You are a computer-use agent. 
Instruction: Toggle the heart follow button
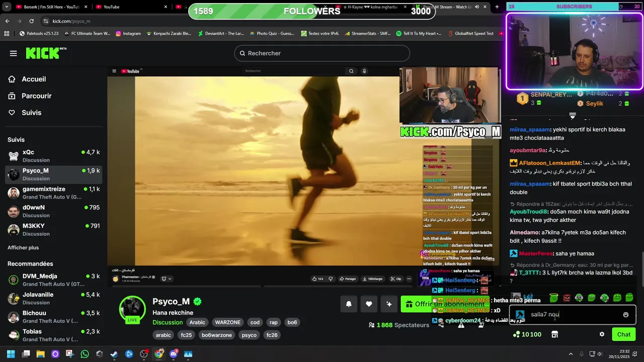(x=369, y=304)
